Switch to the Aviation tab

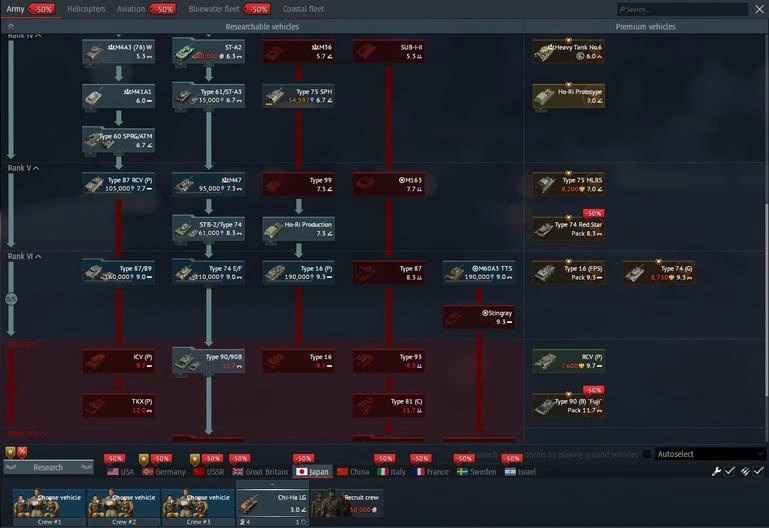[131, 9]
